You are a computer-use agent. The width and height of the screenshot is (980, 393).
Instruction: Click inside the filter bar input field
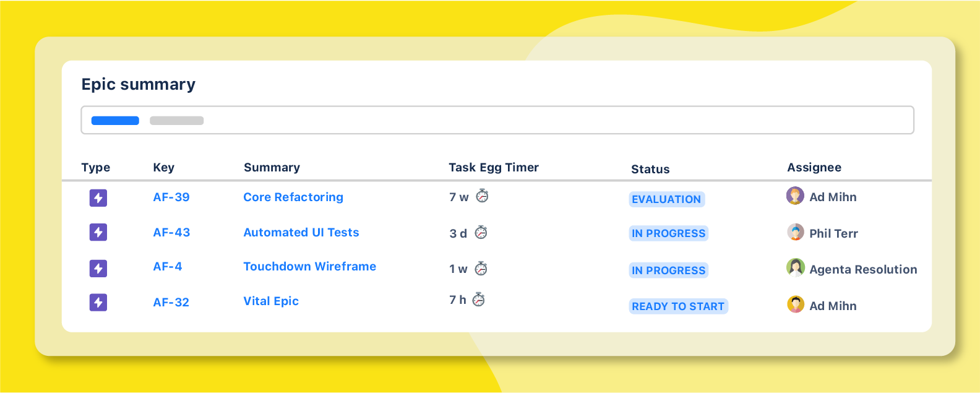coord(497,120)
